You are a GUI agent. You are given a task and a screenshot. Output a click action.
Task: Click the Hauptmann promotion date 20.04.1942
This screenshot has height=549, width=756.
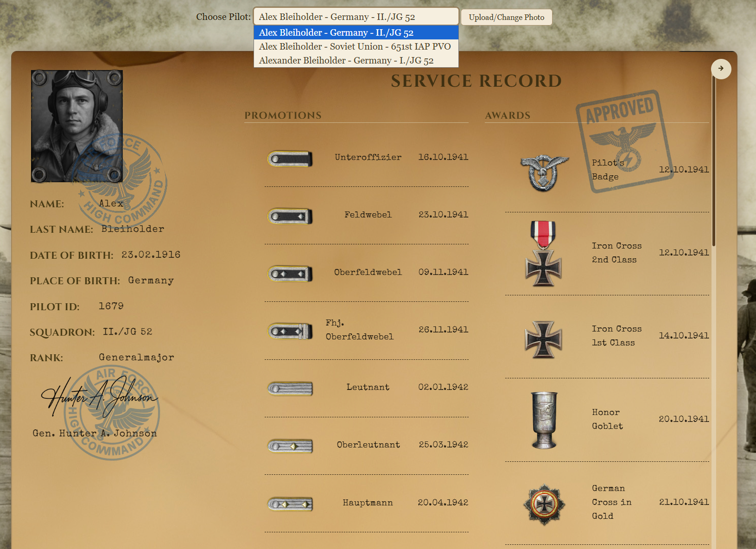443,503
